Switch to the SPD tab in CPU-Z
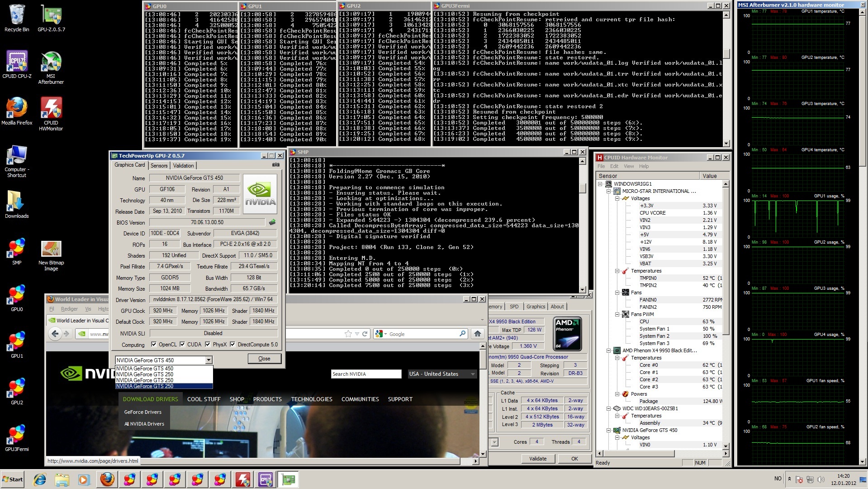 click(514, 307)
